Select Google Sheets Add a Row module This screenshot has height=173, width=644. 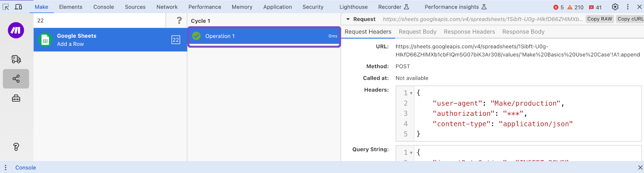pos(110,40)
